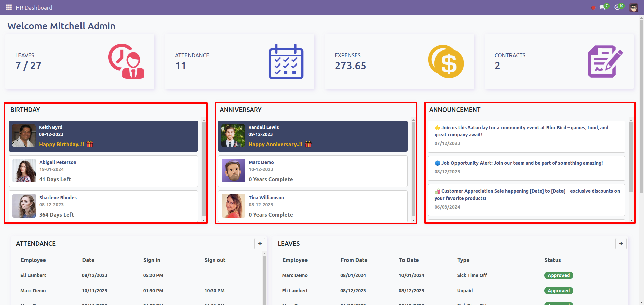Click the plus button in Leaves panel
Image resolution: width=644 pixels, height=305 pixels.
621,244
